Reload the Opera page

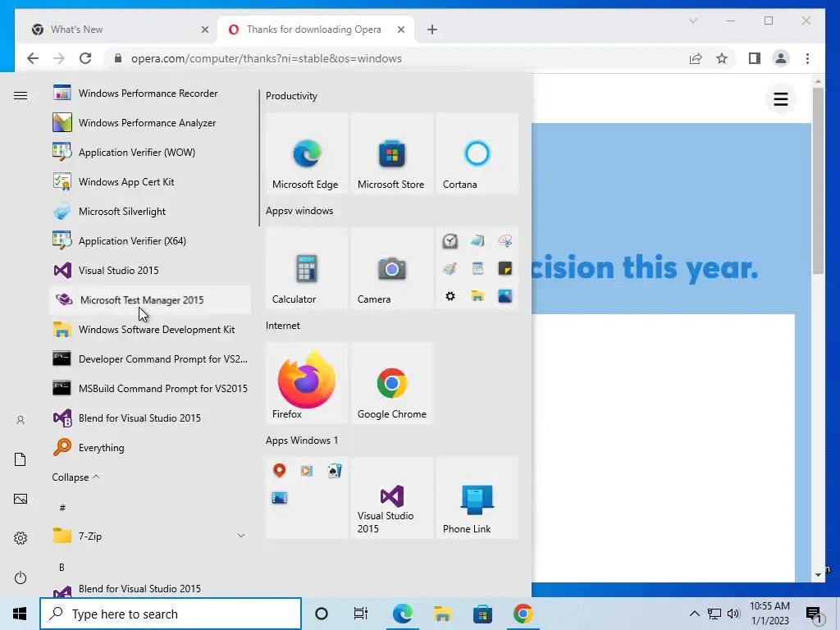(x=85, y=58)
